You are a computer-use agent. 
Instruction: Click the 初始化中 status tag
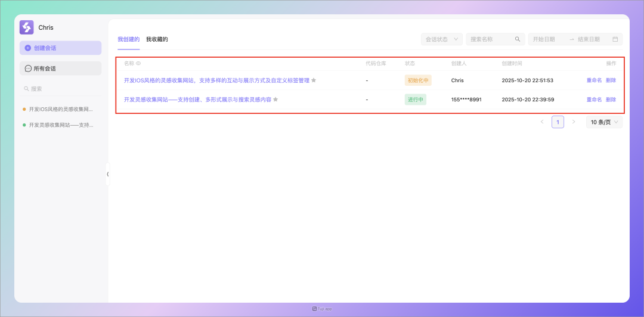tap(418, 80)
